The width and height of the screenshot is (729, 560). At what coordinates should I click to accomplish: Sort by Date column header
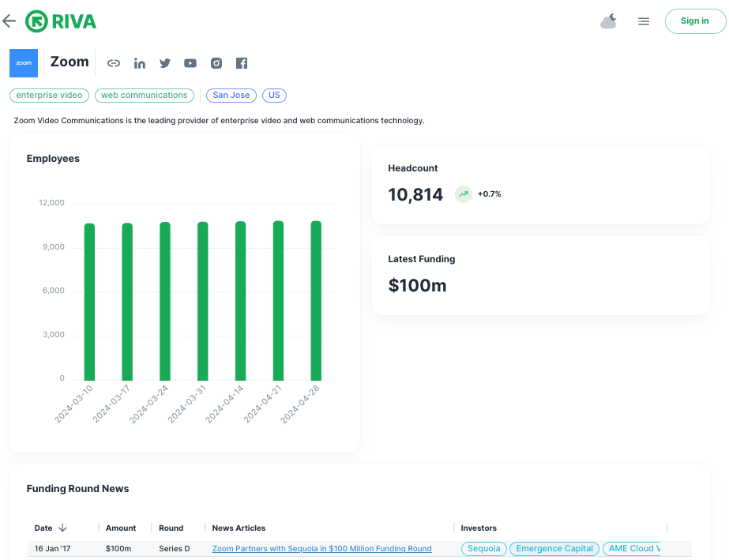click(43, 528)
